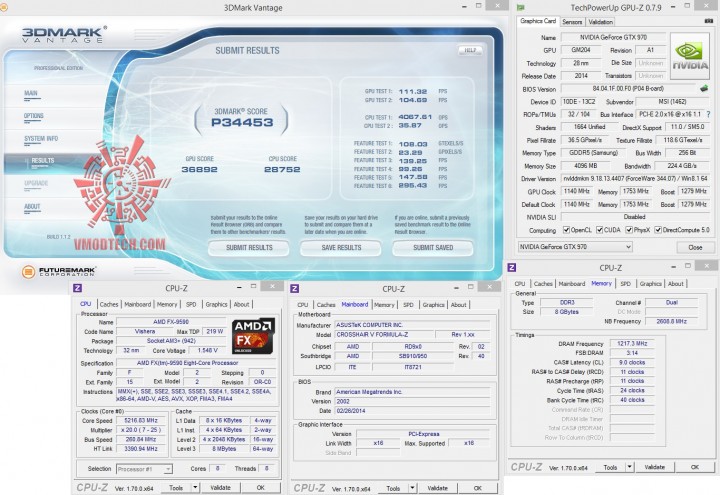
Task: Open the About tab in the Memory CPU-Z window
Action: coord(675,283)
